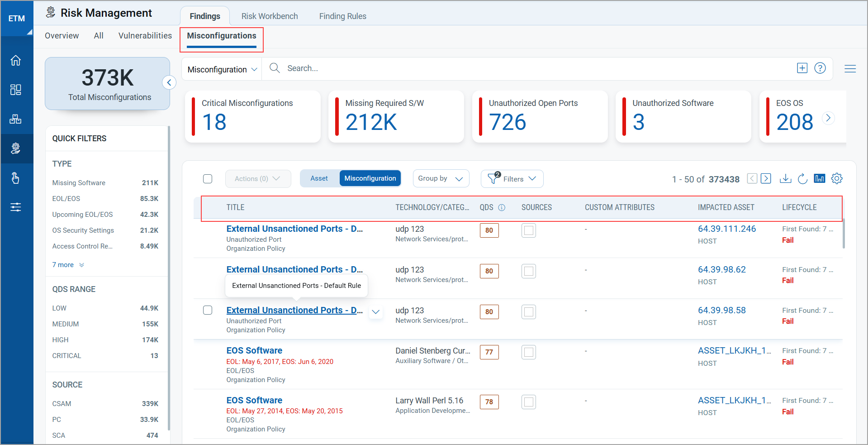Open the Vulnerabilities sub-tab
This screenshot has height=445, width=868.
pyautogui.click(x=145, y=36)
